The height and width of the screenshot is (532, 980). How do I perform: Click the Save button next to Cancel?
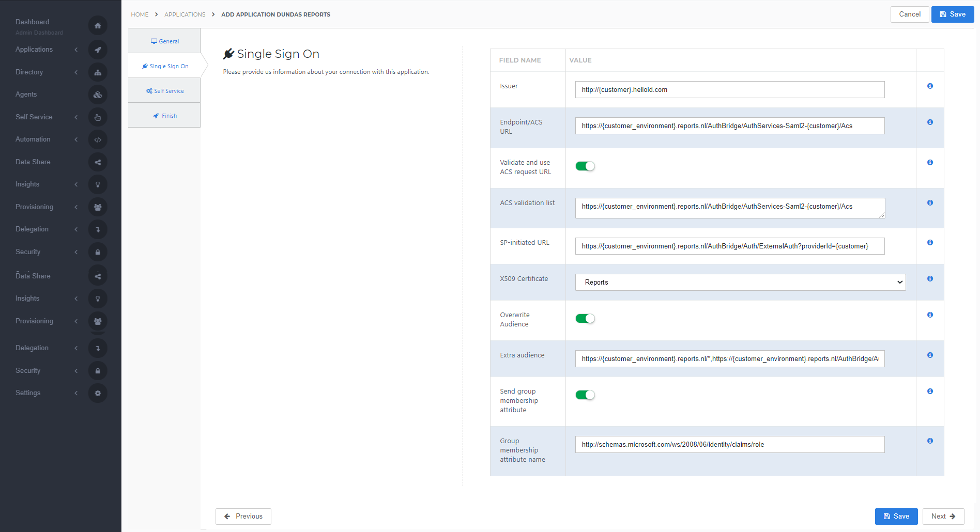tap(953, 14)
